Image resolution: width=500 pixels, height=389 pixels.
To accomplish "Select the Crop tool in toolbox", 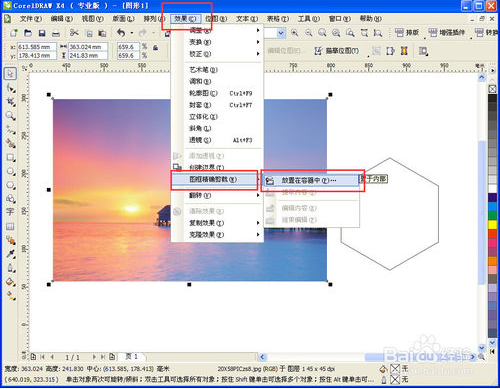I will pyautogui.click(x=10, y=102).
